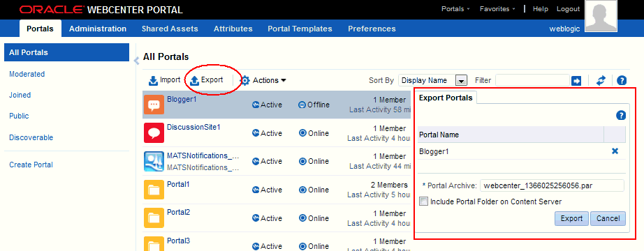
Task: Open the Portal3 link
Action: tap(178, 241)
